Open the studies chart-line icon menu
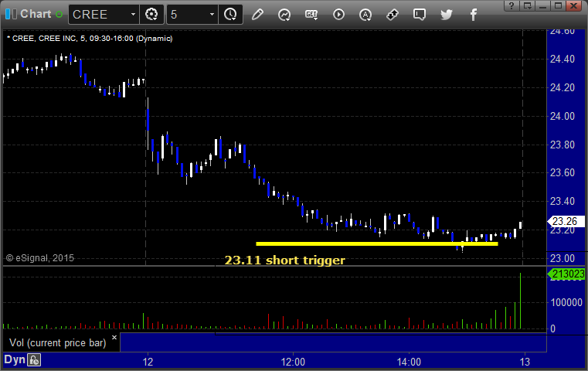The width and height of the screenshot is (588, 371). point(284,15)
